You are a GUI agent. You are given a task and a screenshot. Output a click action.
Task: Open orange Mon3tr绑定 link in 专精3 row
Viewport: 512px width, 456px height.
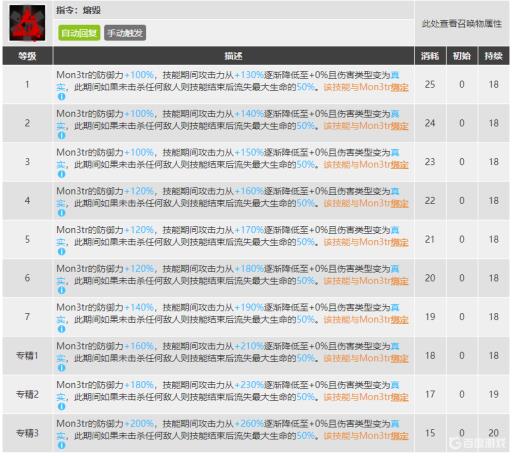coord(384,436)
